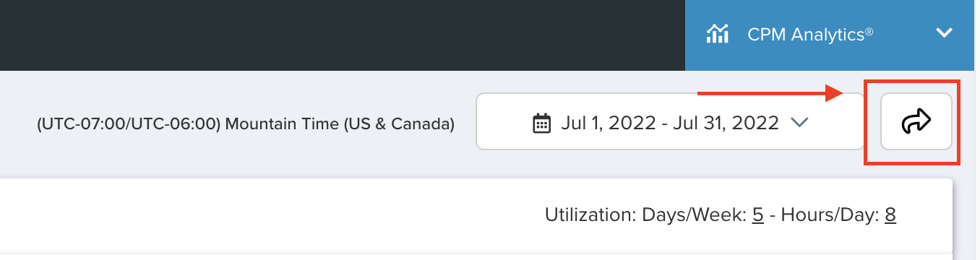Click the calendar icon in date picker
The width and height of the screenshot is (980, 260).
coord(541,123)
